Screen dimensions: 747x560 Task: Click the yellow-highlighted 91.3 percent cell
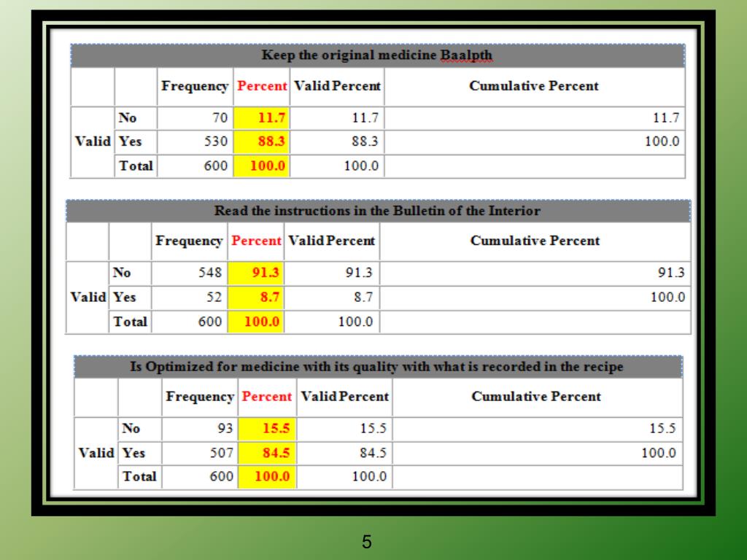[x=256, y=273]
